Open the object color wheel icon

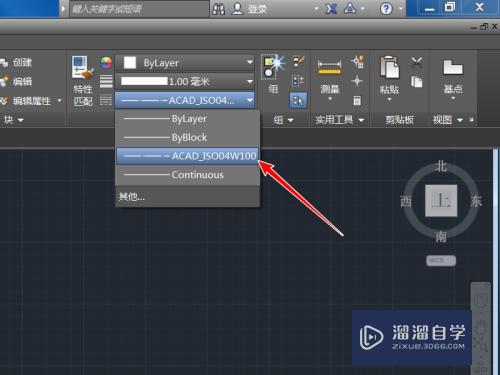(106, 63)
